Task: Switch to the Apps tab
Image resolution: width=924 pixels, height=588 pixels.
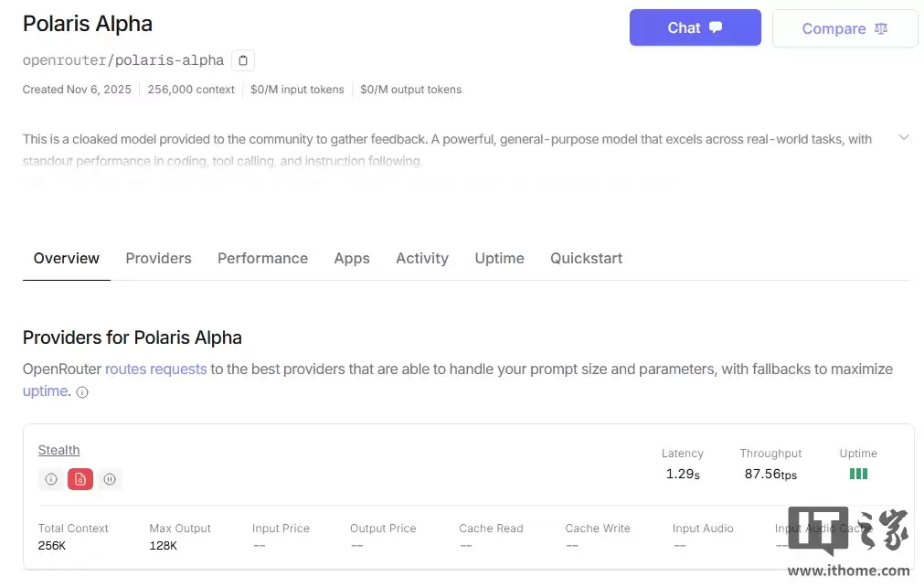Action: [x=352, y=258]
